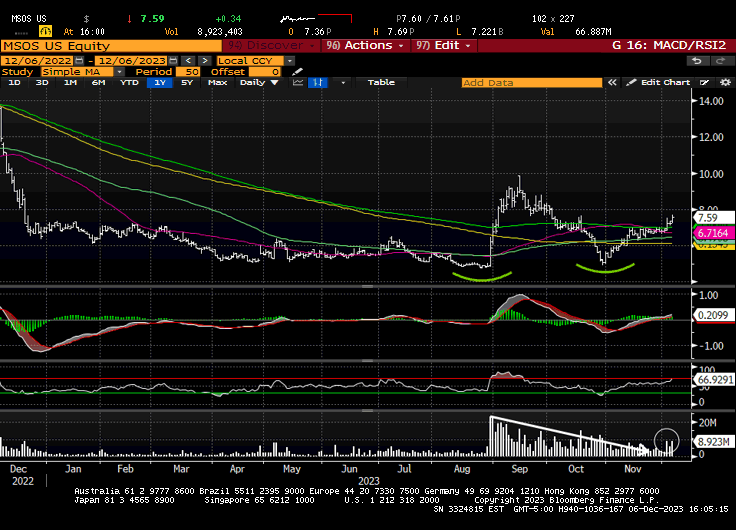The width and height of the screenshot is (736, 530).
Task: Switch to the Table view
Action: click(381, 83)
